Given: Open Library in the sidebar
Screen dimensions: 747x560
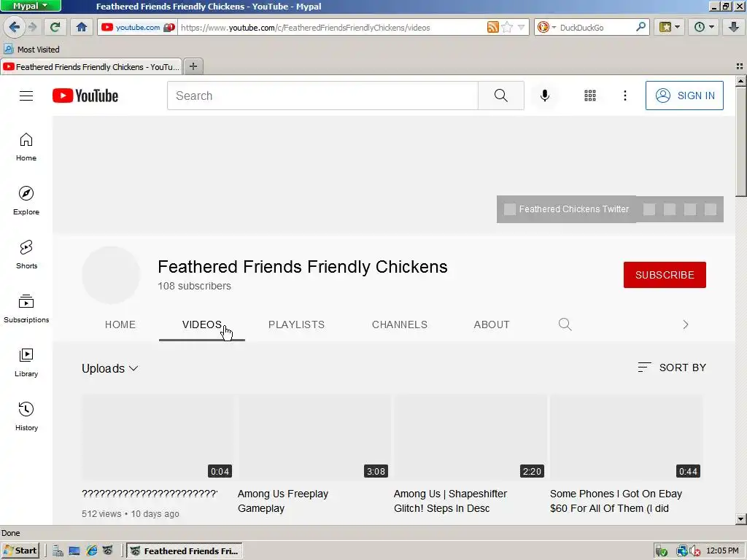Looking at the screenshot, I should coord(26,362).
